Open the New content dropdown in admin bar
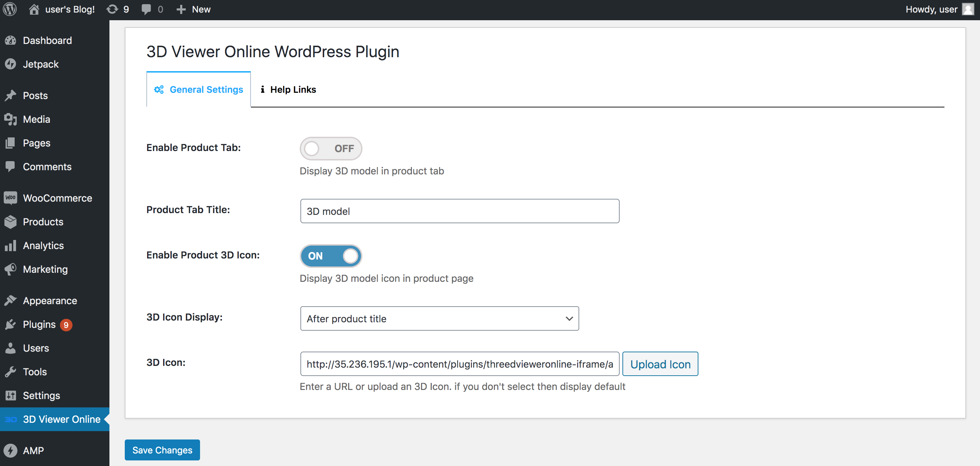 pos(194,9)
